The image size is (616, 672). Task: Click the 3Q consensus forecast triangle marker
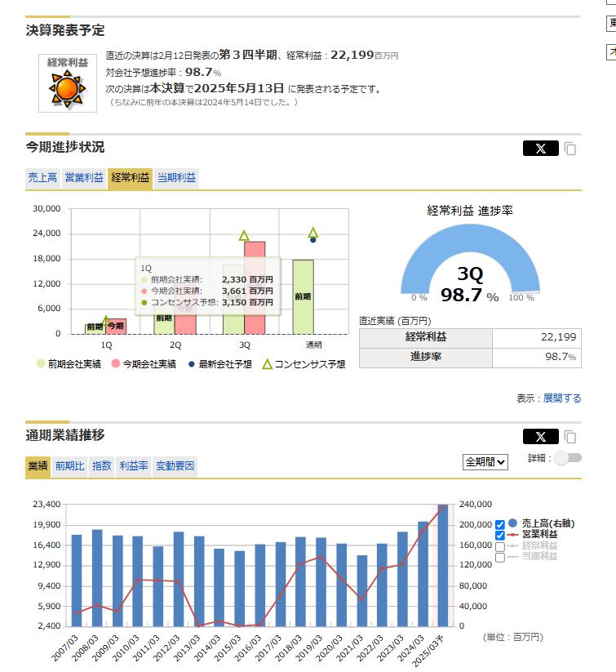pyautogui.click(x=243, y=236)
